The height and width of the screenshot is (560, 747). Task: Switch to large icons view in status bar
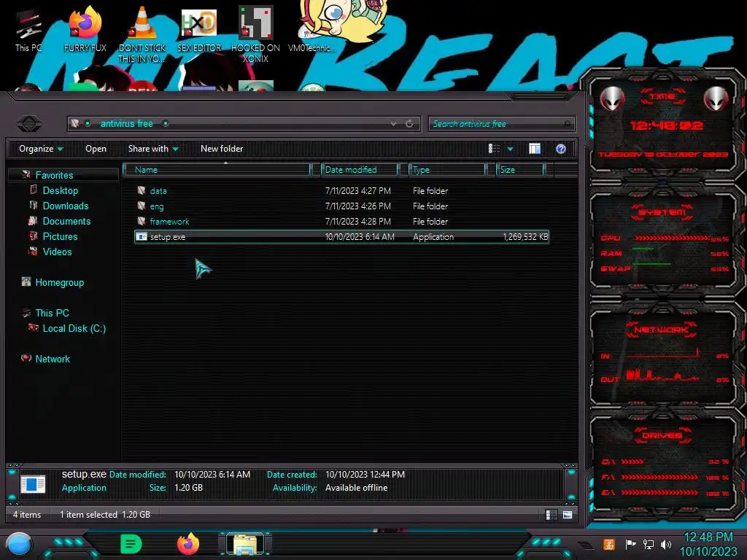pos(568,515)
